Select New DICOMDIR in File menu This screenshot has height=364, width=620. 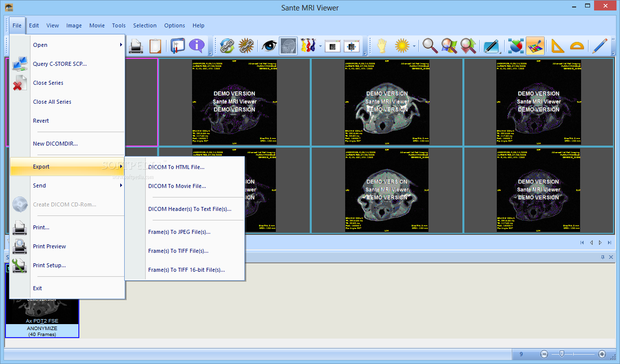(67, 144)
